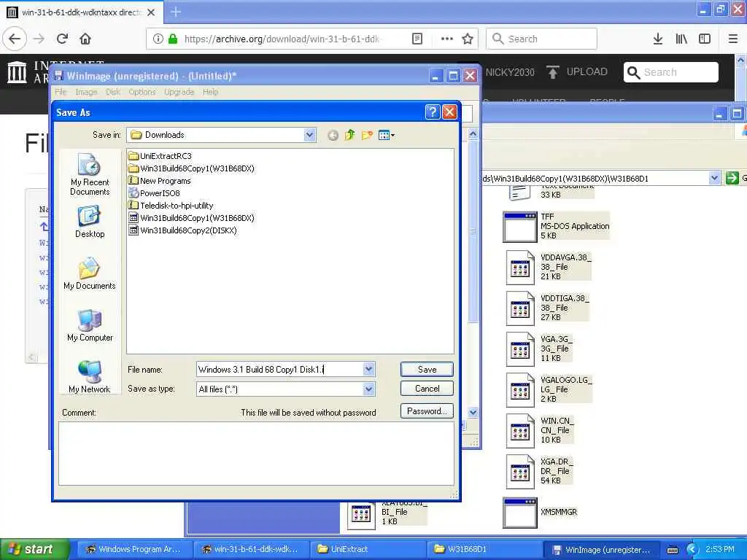Open My Documents in places bar
747x560 pixels.
(x=90, y=273)
